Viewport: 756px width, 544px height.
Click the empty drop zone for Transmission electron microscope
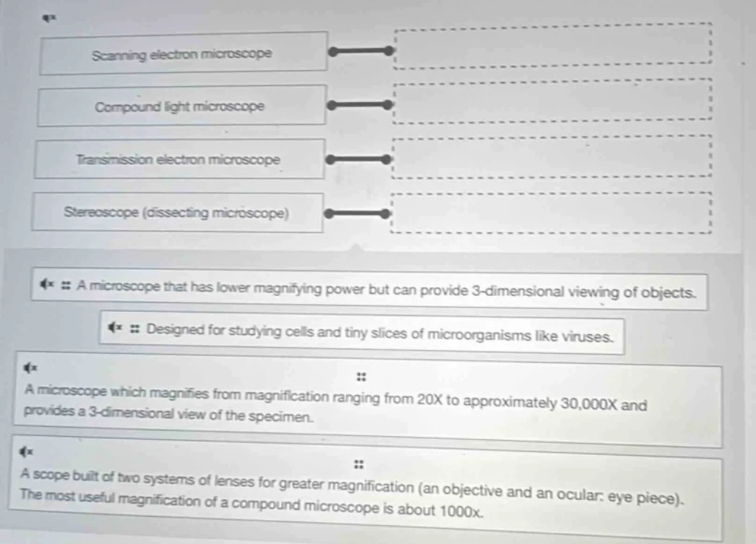(x=551, y=156)
